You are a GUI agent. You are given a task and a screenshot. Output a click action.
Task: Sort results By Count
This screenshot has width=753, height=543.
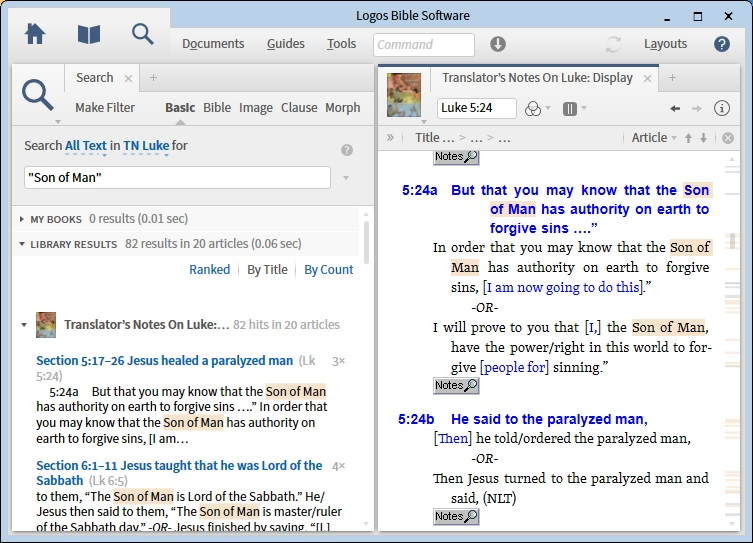329,270
